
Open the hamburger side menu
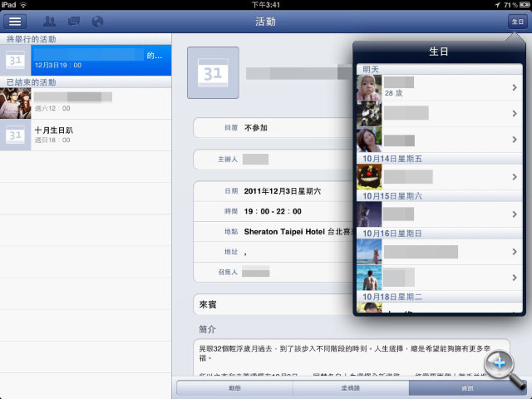point(15,22)
